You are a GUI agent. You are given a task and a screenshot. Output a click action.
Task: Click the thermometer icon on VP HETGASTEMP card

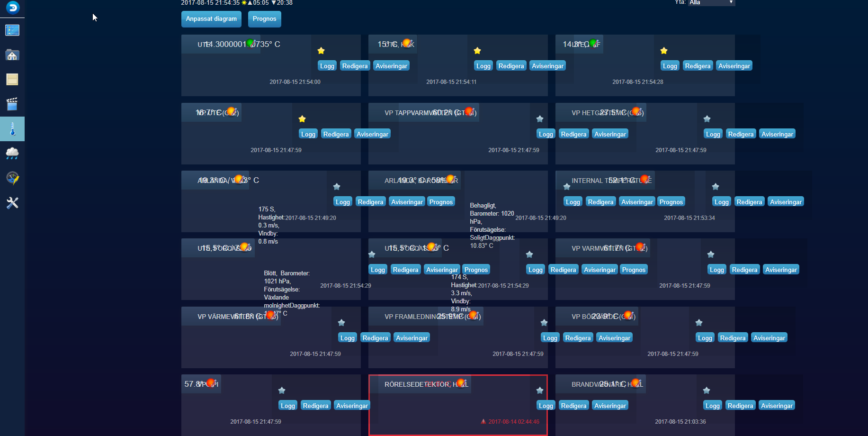636,112
